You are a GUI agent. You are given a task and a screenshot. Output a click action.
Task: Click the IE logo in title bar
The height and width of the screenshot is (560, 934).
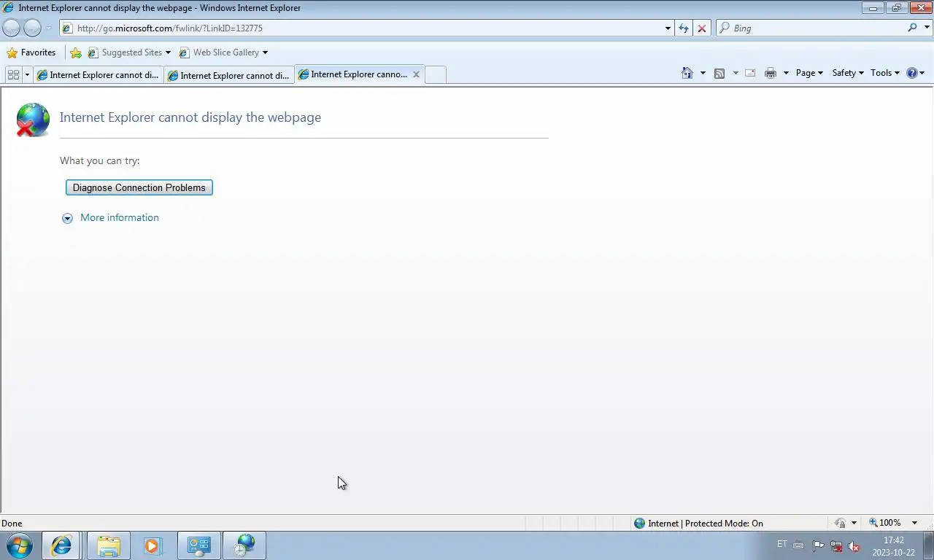coord(9,8)
